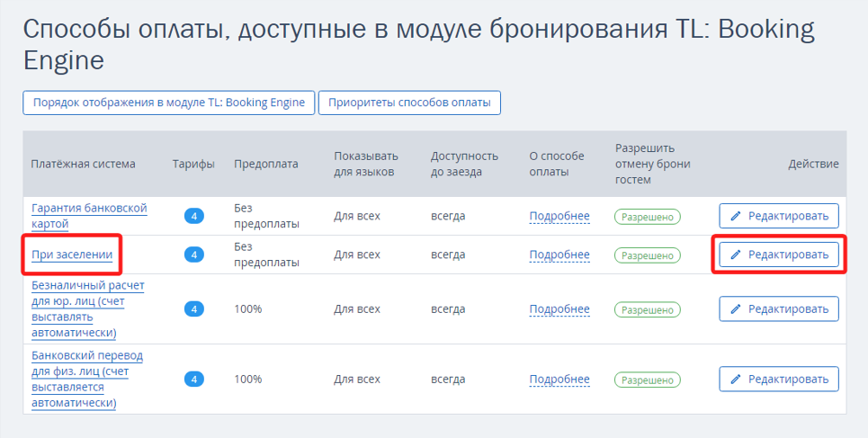Click Разрешено badge in При заселении row
Screen dimensions: 868x438
(x=648, y=255)
